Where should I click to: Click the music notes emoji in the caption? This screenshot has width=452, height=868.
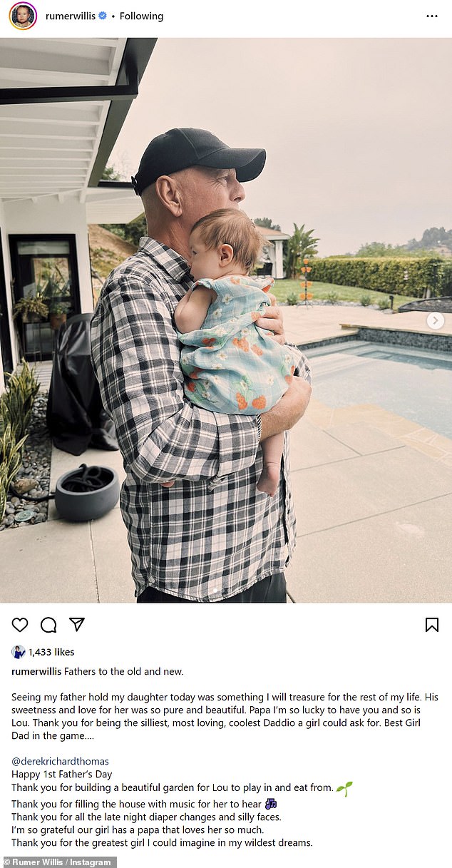(x=270, y=804)
